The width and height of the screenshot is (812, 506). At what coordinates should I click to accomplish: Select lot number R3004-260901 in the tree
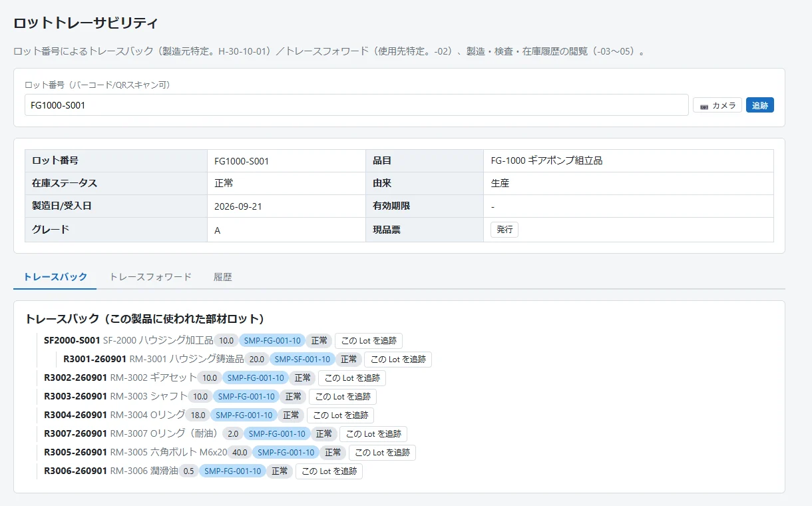(x=75, y=415)
